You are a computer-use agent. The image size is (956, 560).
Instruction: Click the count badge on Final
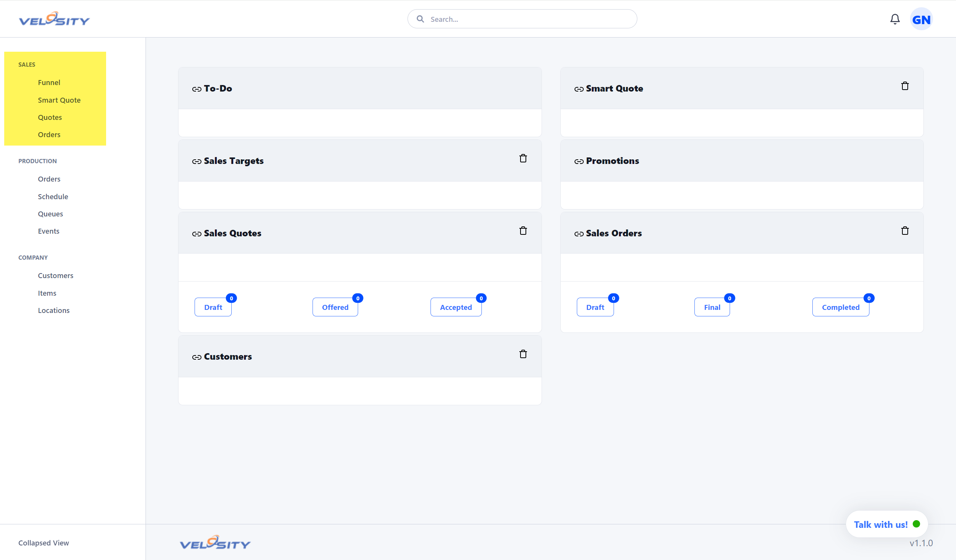pos(729,298)
